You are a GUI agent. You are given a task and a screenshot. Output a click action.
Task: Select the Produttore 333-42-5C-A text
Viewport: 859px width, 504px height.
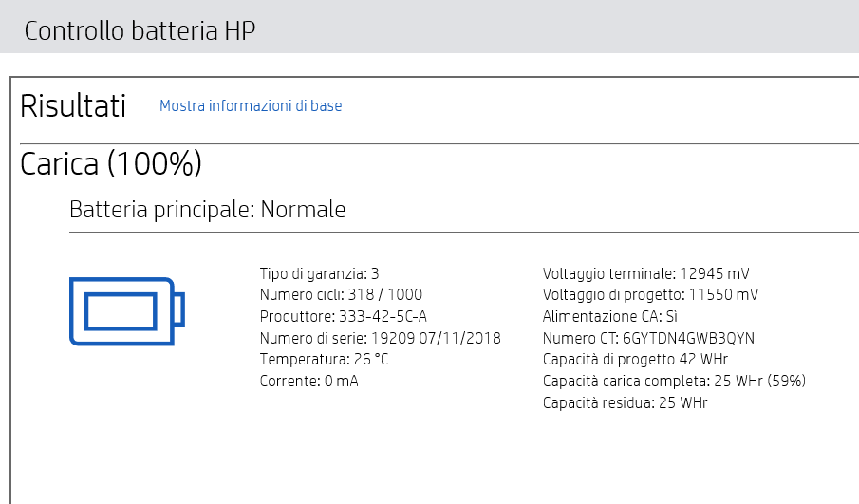[343, 317]
